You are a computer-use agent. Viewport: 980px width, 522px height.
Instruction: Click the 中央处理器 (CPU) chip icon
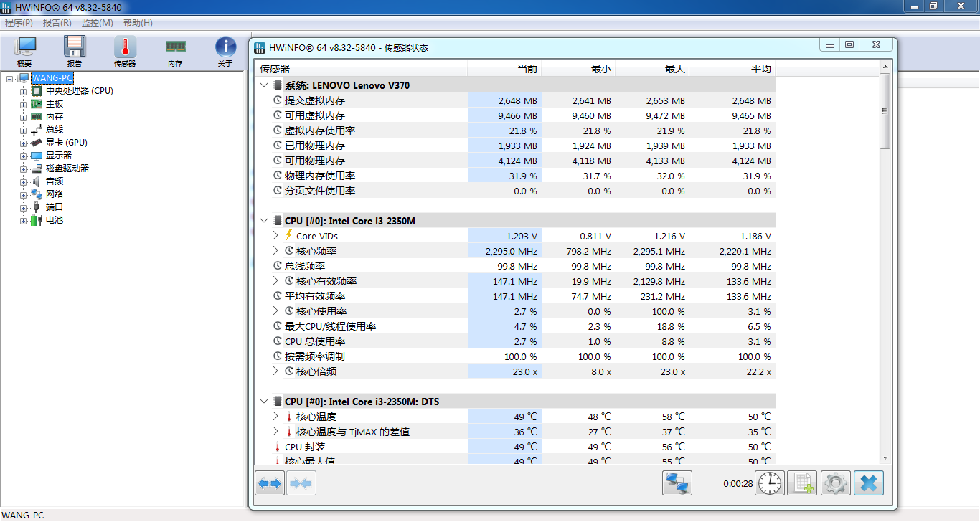[37, 91]
